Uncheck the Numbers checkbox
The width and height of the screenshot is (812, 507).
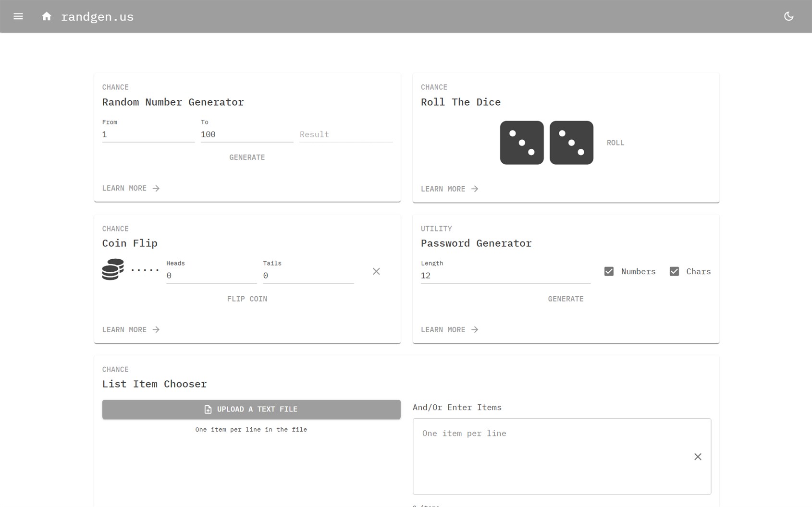609,271
